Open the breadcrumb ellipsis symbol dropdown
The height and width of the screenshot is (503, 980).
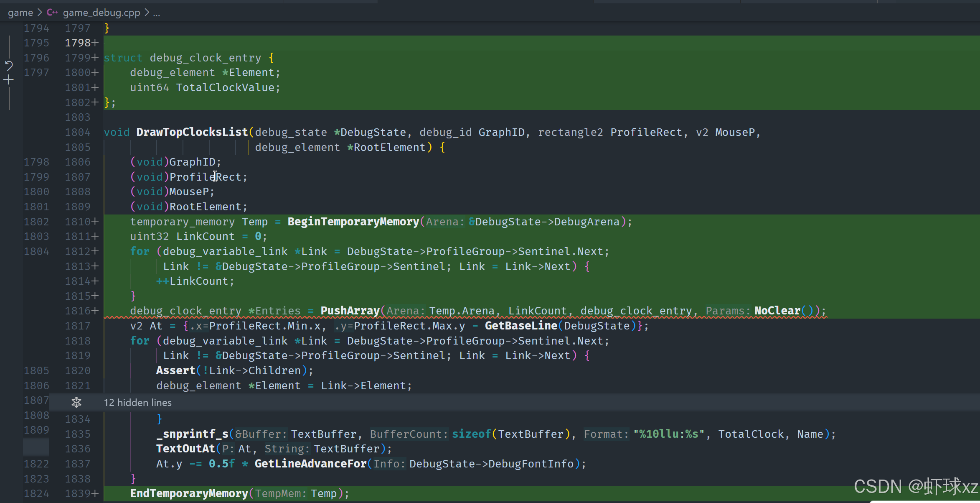157,13
